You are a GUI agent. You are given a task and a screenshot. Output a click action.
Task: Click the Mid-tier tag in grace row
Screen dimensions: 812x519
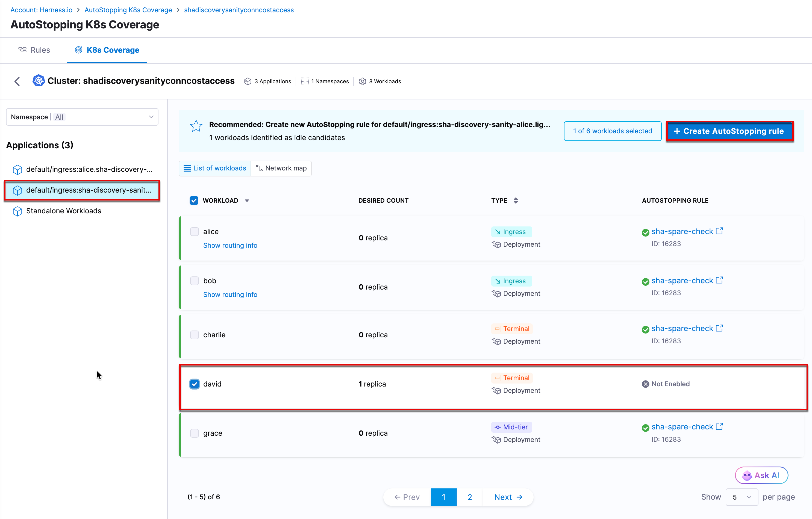[x=511, y=427]
